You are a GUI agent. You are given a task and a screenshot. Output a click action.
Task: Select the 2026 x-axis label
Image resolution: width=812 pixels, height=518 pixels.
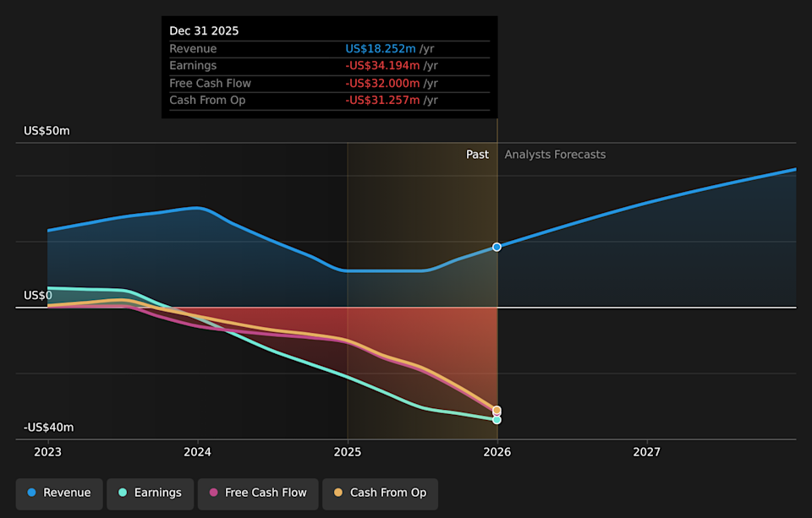pyautogui.click(x=497, y=452)
